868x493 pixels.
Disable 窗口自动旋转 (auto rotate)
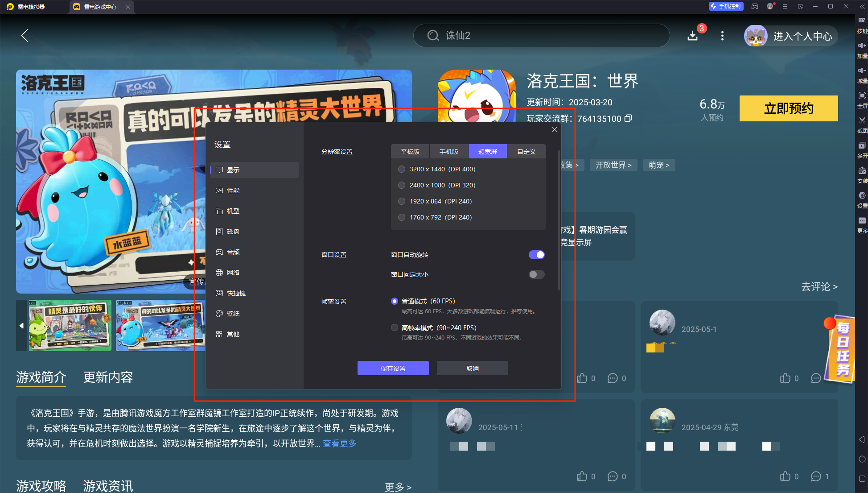pos(536,254)
